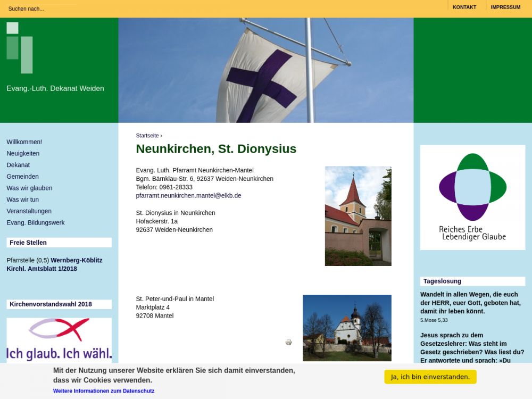Select Gemeinden in the navigation
Viewport: 532px width, 399px height.
(22, 177)
